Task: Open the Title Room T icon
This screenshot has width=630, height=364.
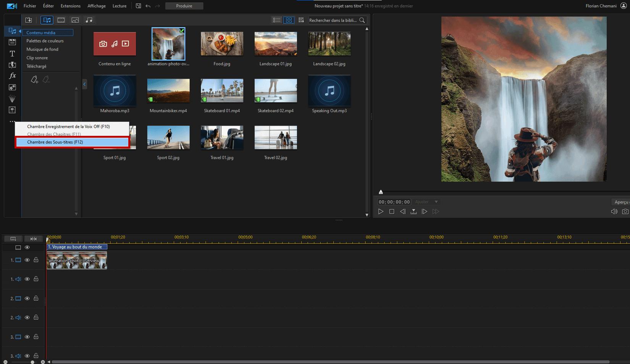Action: tap(12, 53)
